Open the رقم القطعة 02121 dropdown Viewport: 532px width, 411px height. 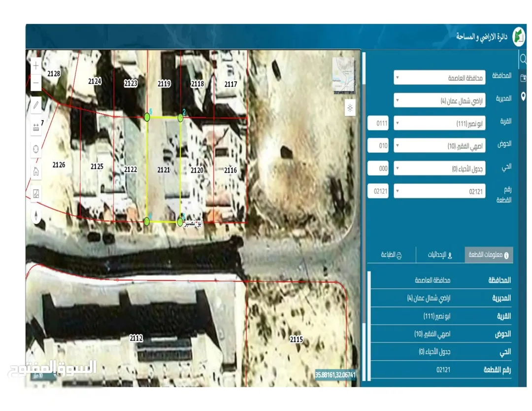439,191
